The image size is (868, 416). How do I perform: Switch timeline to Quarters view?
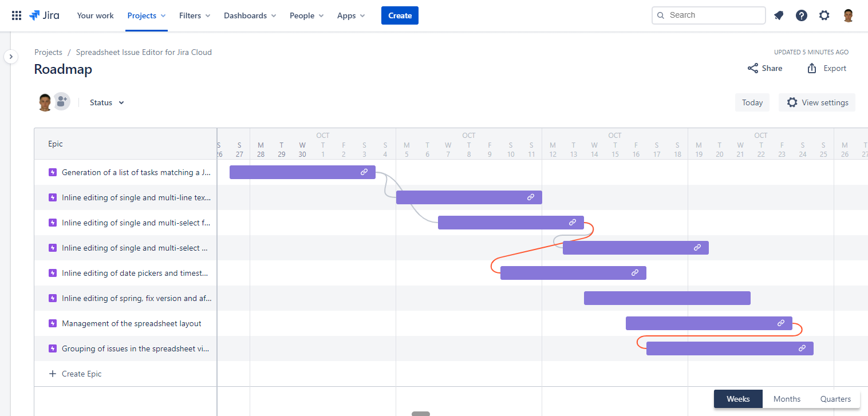[x=835, y=399]
